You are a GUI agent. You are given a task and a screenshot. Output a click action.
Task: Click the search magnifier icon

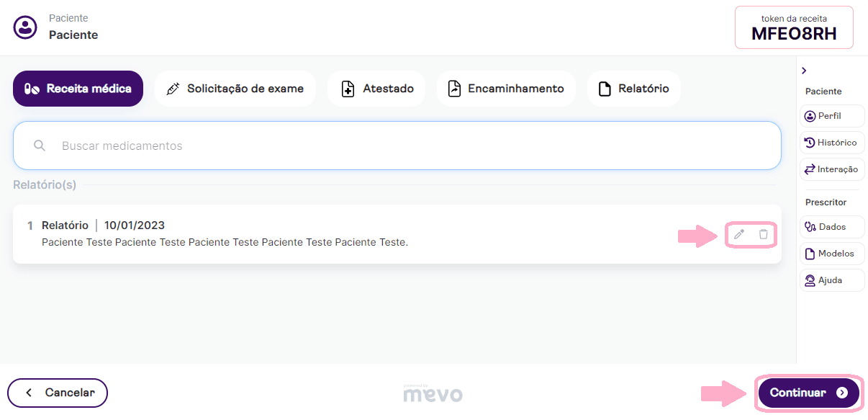click(40, 146)
